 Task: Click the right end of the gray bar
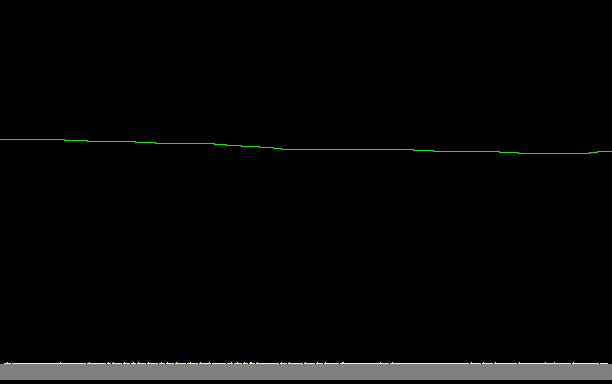(x=608, y=372)
